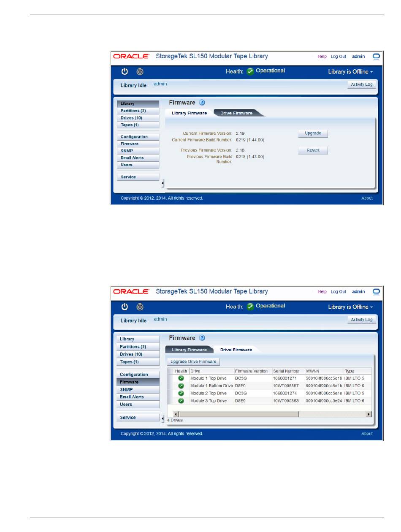The height and width of the screenshot is (532, 401).
Task: Click the health icon of Module 1 Bottom Drive
Action: (x=181, y=385)
